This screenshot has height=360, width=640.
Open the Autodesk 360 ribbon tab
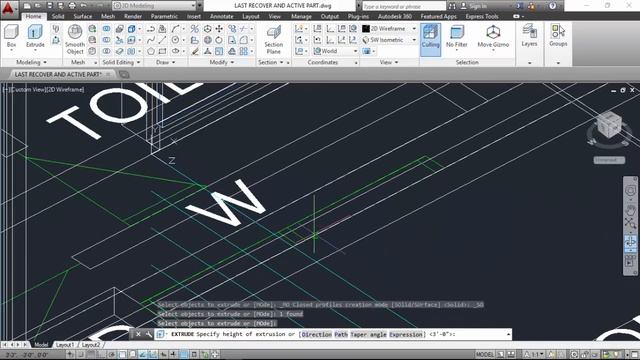click(395, 16)
